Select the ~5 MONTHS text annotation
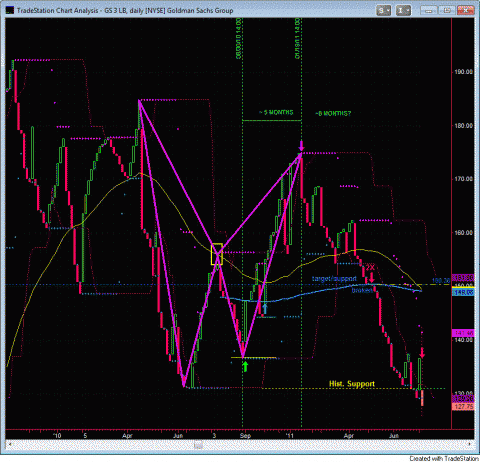The height and width of the screenshot is (462, 480). point(276,112)
